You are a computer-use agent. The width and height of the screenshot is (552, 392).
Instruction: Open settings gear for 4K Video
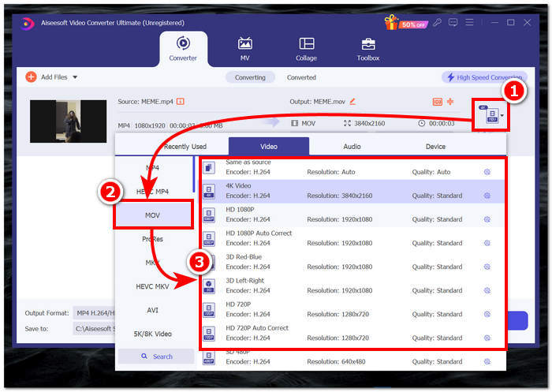coord(487,196)
